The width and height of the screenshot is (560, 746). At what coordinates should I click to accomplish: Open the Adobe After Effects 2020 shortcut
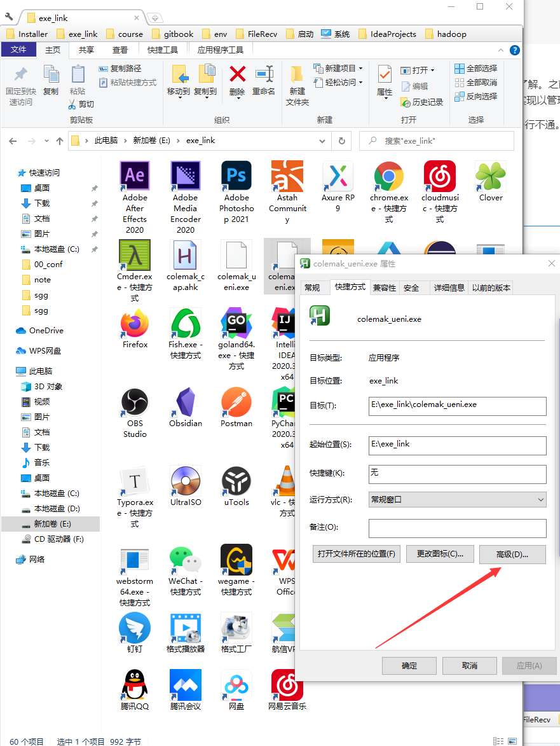(x=135, y=176)
